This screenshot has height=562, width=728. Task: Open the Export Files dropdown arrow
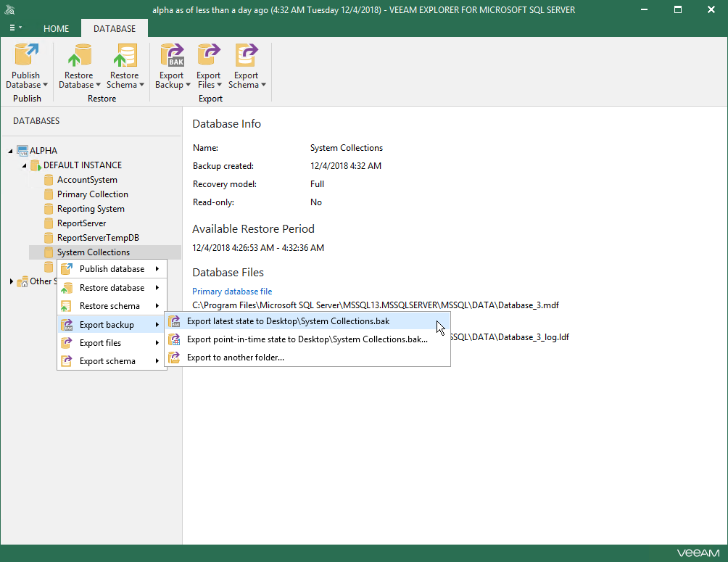[x=219, y=85]
